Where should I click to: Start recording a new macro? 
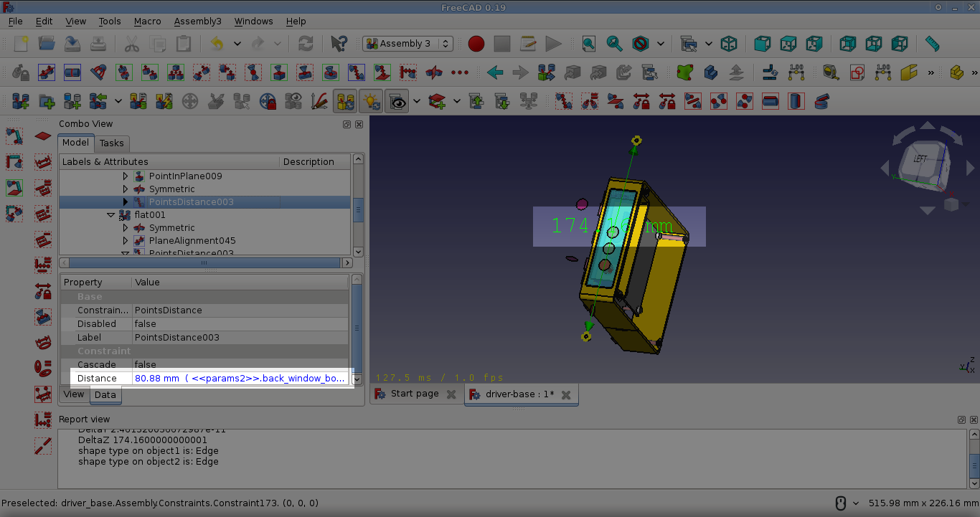click(x=476, y=44)
